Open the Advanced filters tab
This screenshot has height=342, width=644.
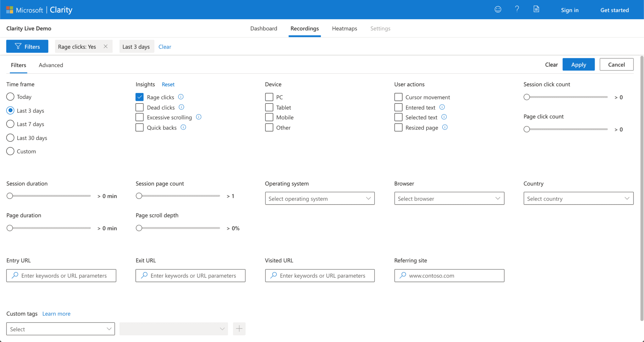(x=51, y=65)
